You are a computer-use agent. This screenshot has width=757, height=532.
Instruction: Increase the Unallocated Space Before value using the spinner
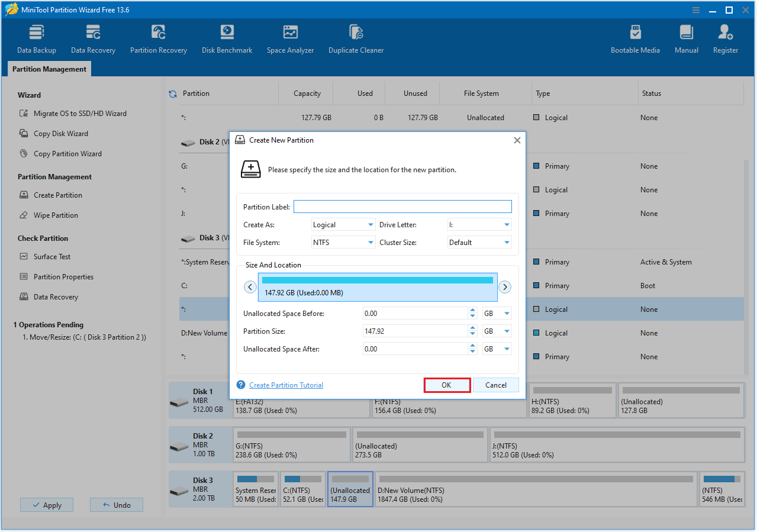click(x=472, y=310)
